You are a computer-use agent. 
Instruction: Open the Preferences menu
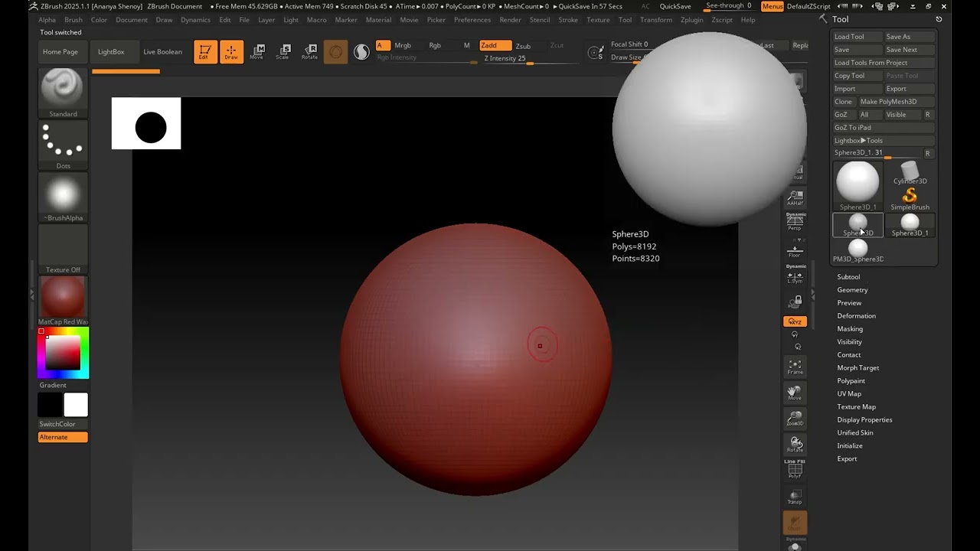472,20
